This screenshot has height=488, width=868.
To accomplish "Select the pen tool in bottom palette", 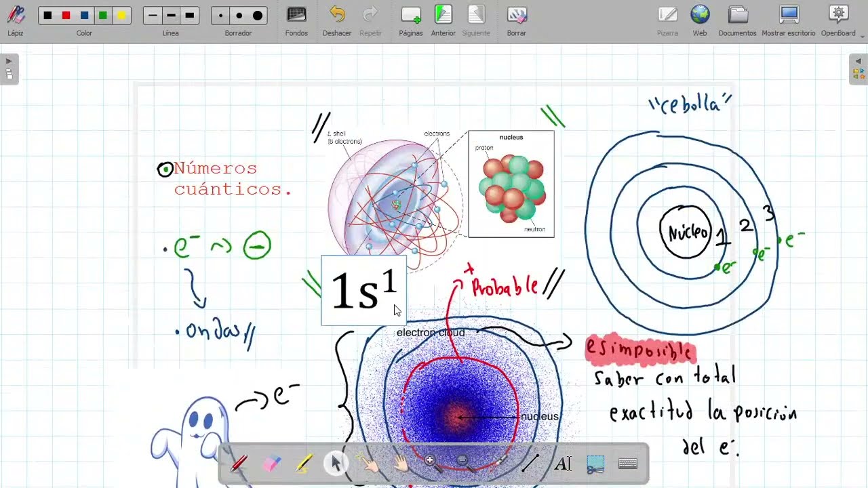I will (x=239, y=464).
